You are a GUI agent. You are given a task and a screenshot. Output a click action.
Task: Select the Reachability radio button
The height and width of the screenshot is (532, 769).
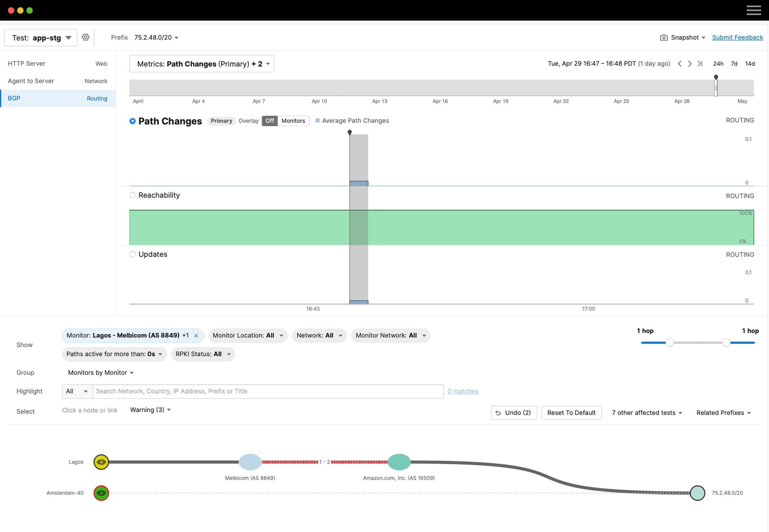(x=132, y=195)
